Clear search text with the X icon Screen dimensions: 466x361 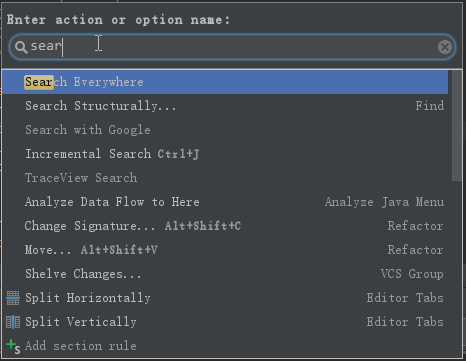point(445,47)
